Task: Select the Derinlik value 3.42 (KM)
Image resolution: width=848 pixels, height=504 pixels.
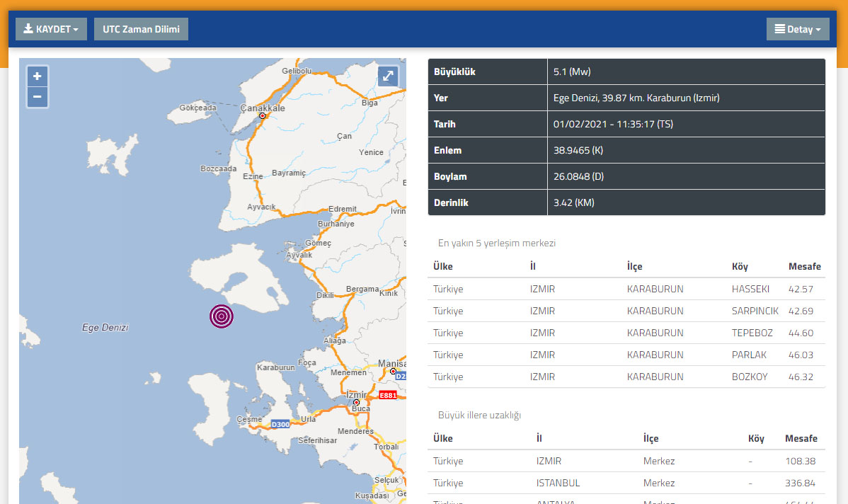Action: pos(573,202)
